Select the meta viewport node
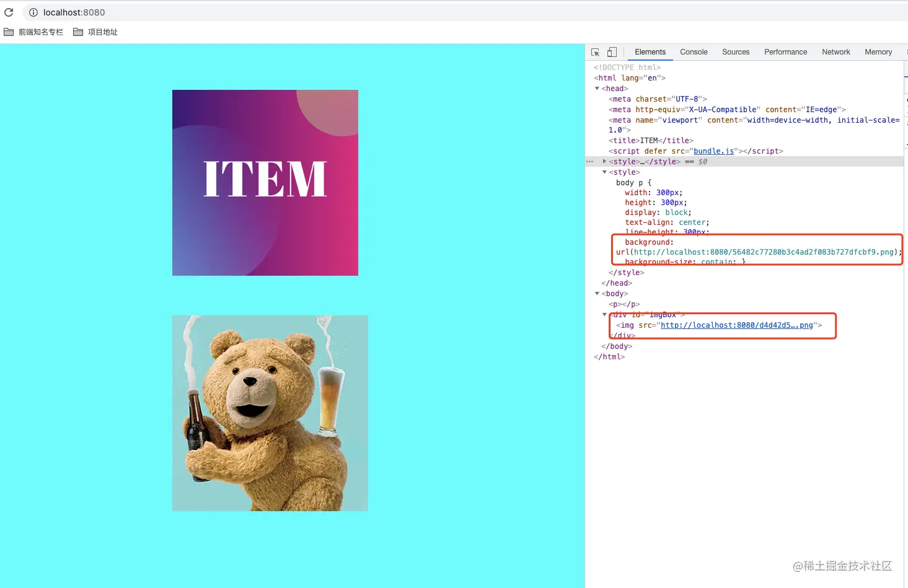908x588 pixels. point(754,125)
